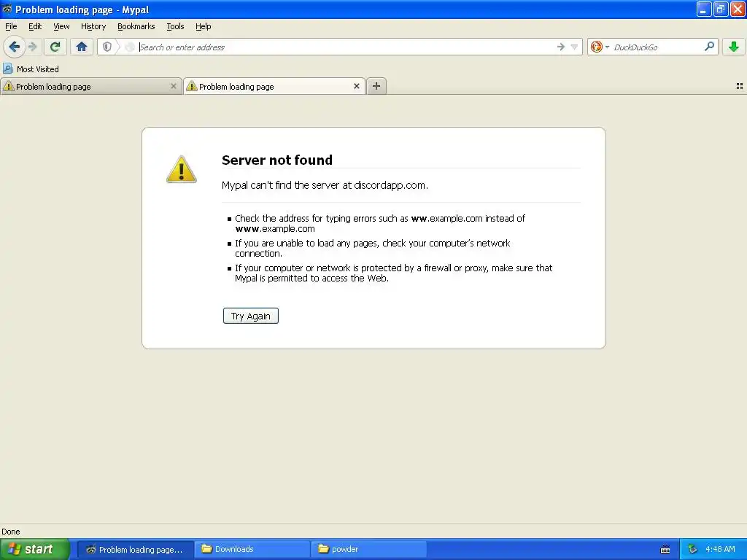Viewport: 747px width, 560px height.
Task: Reload the page with the refresh icon
Action: click(55, 47)
